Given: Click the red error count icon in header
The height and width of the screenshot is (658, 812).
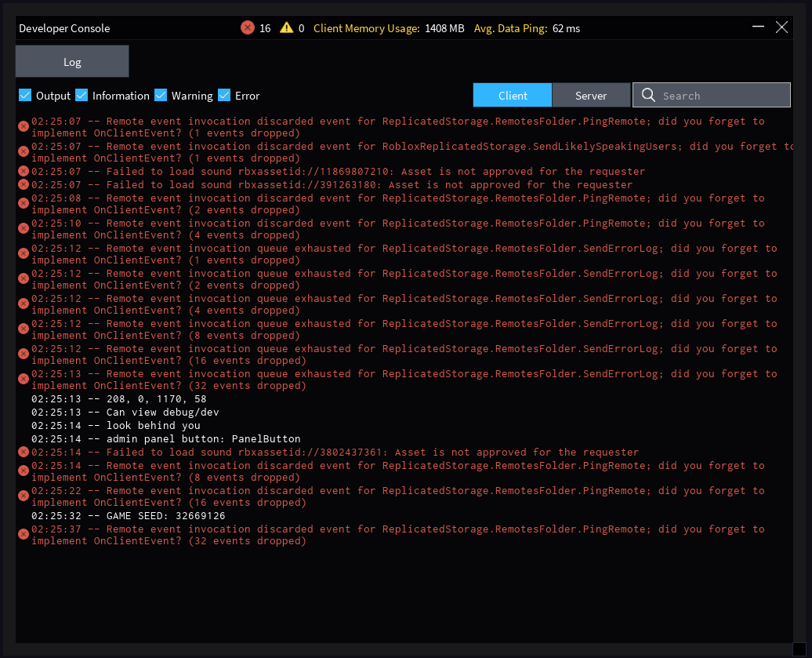Looking at the screenshot, I should [x=248, y=27].
